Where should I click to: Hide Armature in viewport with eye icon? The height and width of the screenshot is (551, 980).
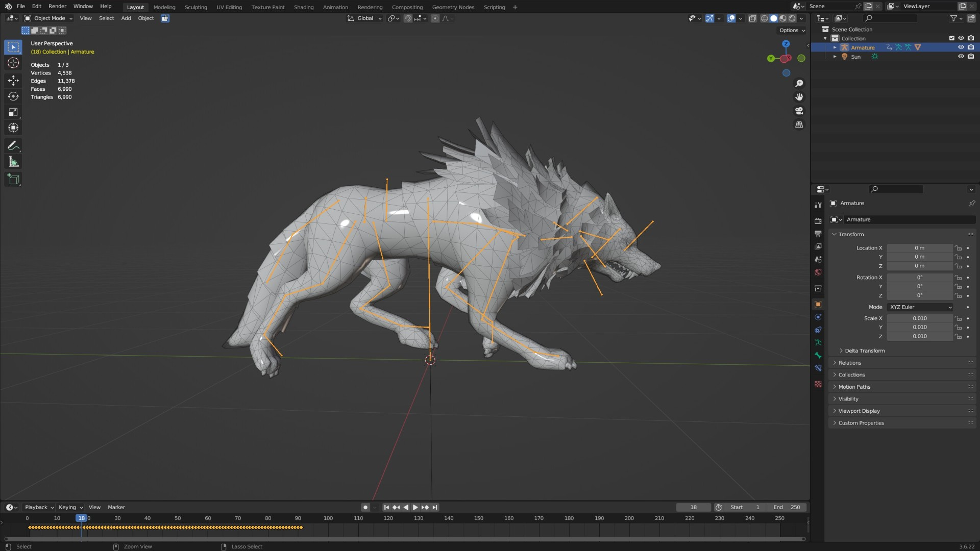(961, 47)
